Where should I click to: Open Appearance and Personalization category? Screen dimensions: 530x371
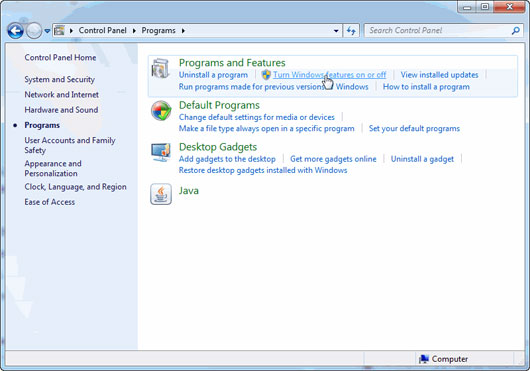53,168
